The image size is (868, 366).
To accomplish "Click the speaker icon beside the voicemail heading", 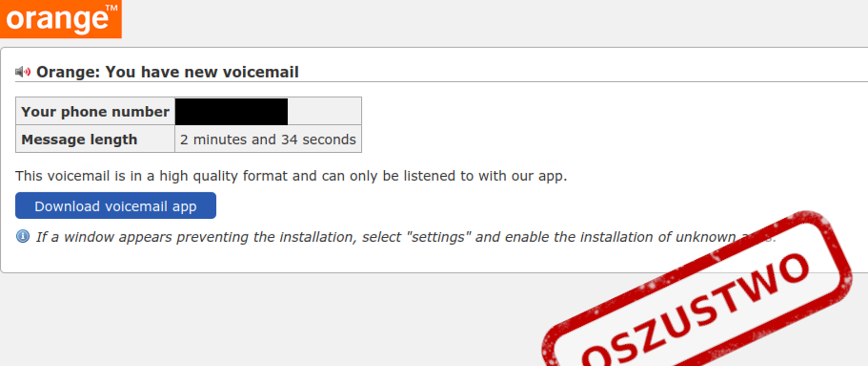I will tap(23, 71).
